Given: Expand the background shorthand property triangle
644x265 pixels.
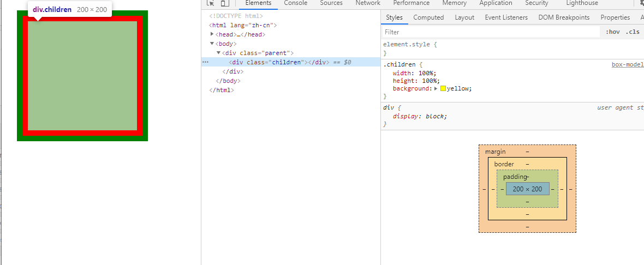Looking at the screenshot, I should pyautogui.click(x=436, y=88).
